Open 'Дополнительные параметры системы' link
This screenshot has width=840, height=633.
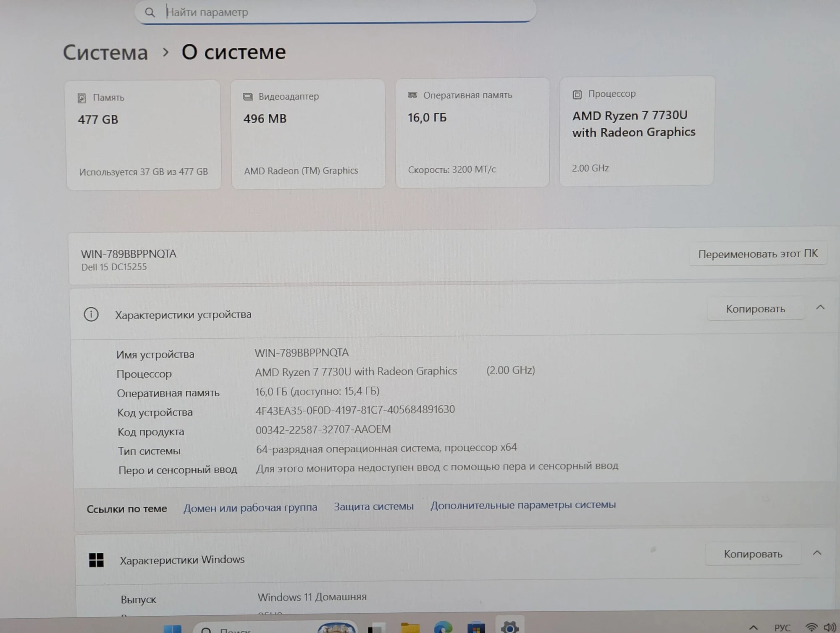tap(523, 505)
